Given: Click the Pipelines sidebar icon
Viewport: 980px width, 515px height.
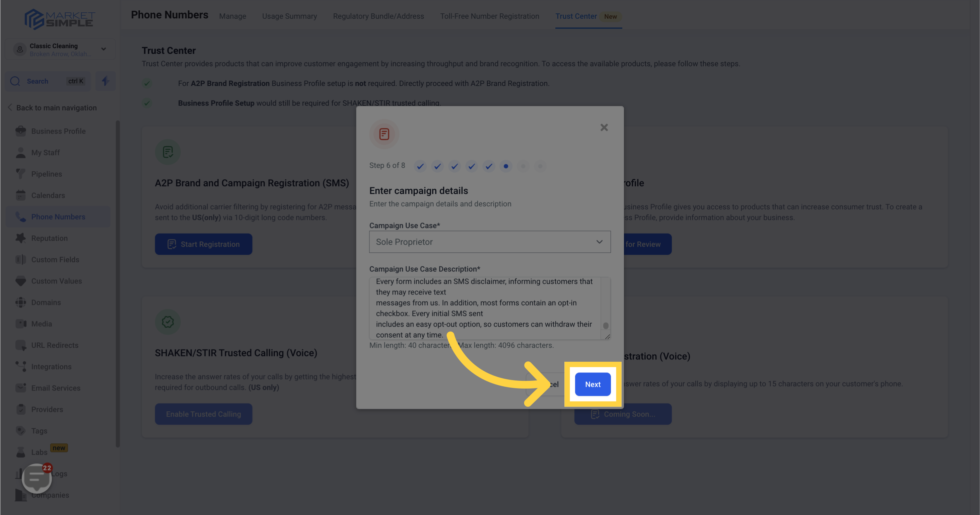Looking at the screenshot, I should [x=20, y=174].
